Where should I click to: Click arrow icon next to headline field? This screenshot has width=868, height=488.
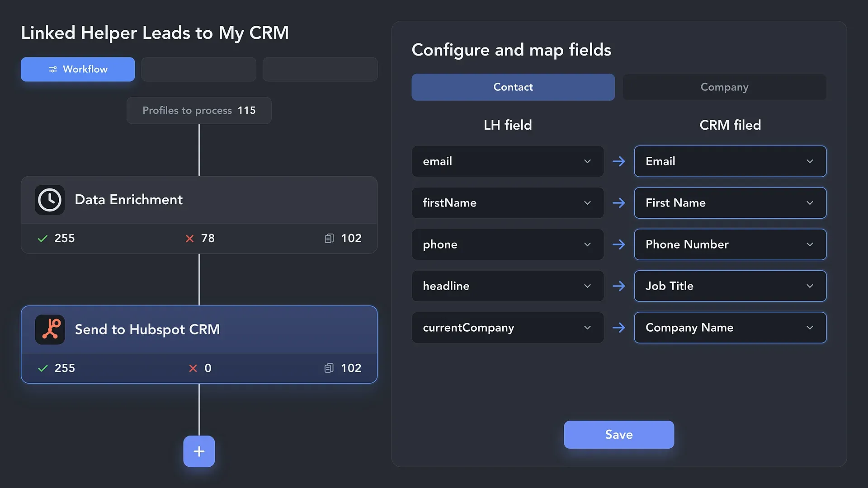coord(619,286)
